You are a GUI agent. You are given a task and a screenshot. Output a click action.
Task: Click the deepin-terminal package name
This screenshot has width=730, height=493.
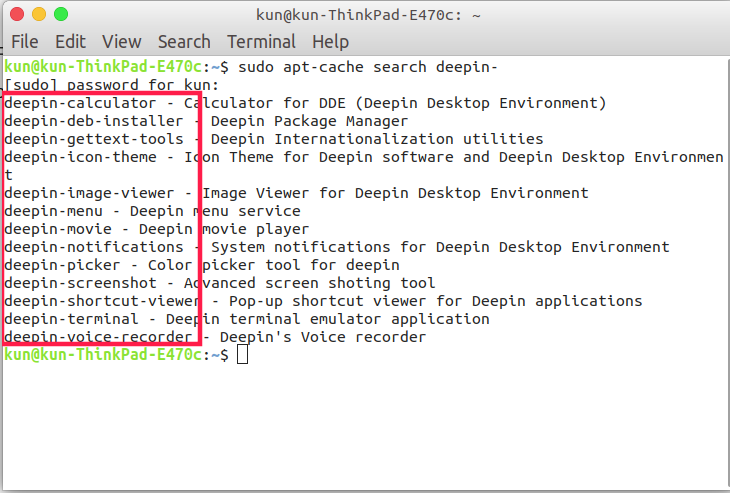[x=71, y=319]
